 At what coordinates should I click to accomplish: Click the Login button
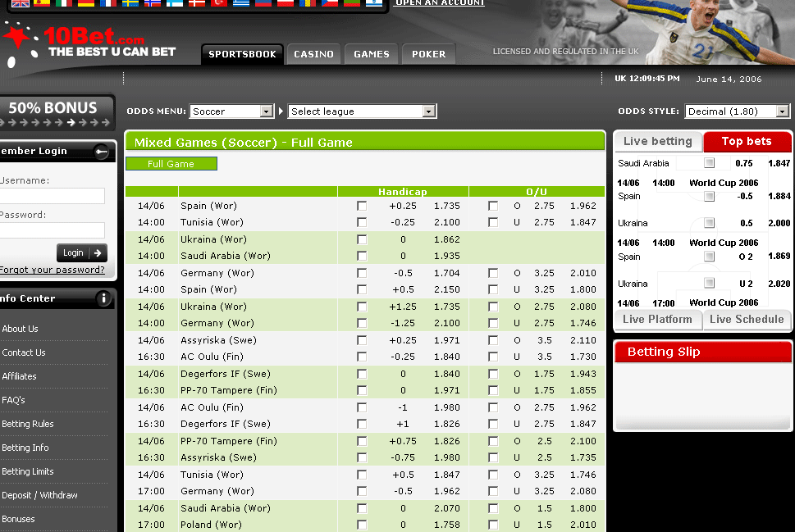pos(81,252)
